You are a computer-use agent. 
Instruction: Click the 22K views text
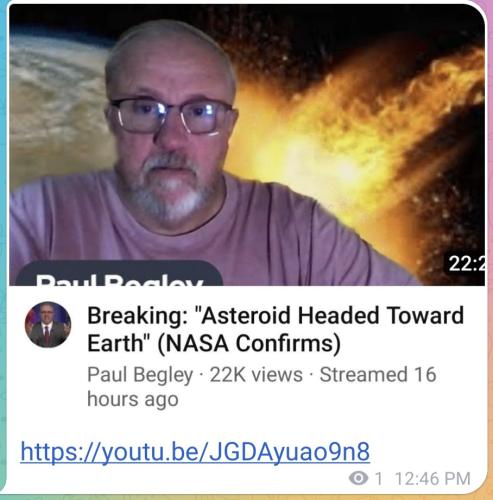[256, 374]
